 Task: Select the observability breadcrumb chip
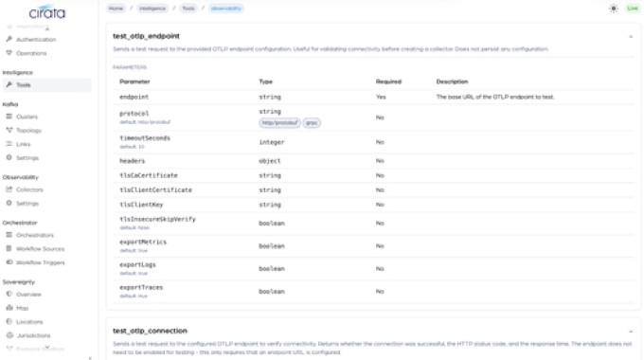226,9
